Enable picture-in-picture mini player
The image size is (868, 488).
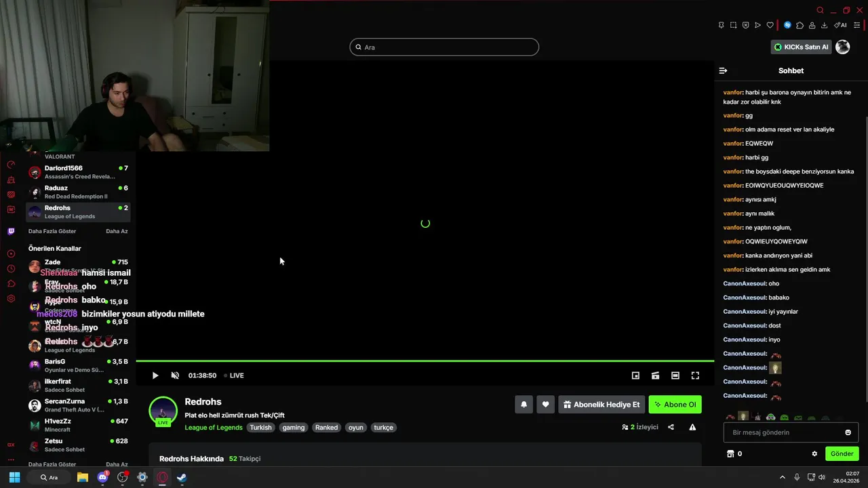click(x=635, y=375)
